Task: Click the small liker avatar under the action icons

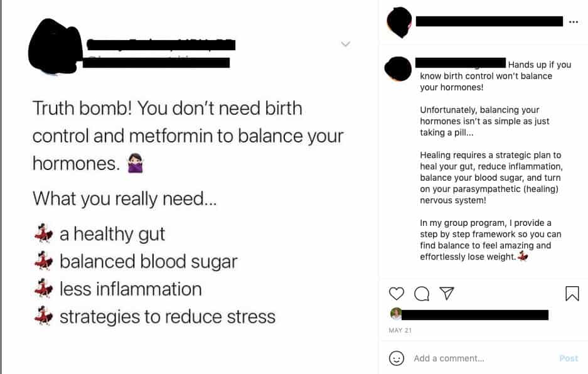Action: pyautogui.click(x=395, y=314)
